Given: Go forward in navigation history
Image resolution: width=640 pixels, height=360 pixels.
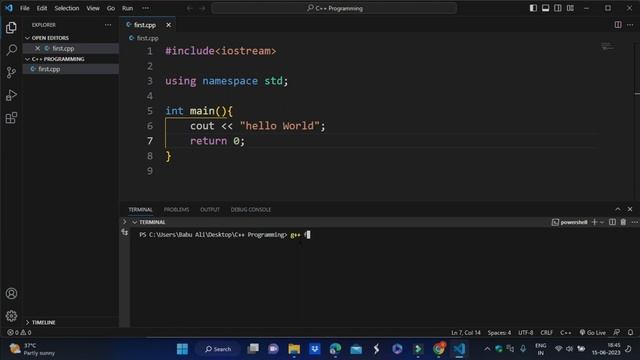Looking at the screenshot, I should [x=202, y=8].
